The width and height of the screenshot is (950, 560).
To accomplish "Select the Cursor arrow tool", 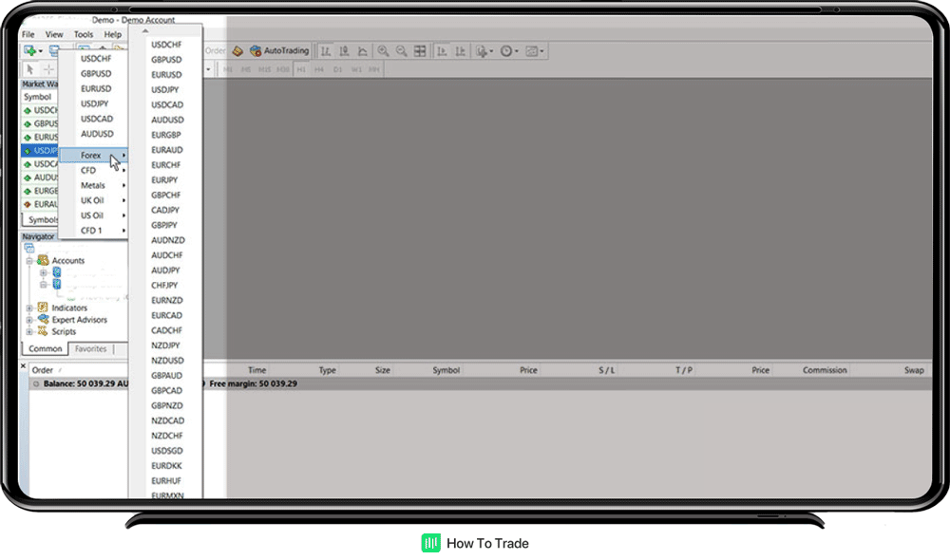I will 30,69.
